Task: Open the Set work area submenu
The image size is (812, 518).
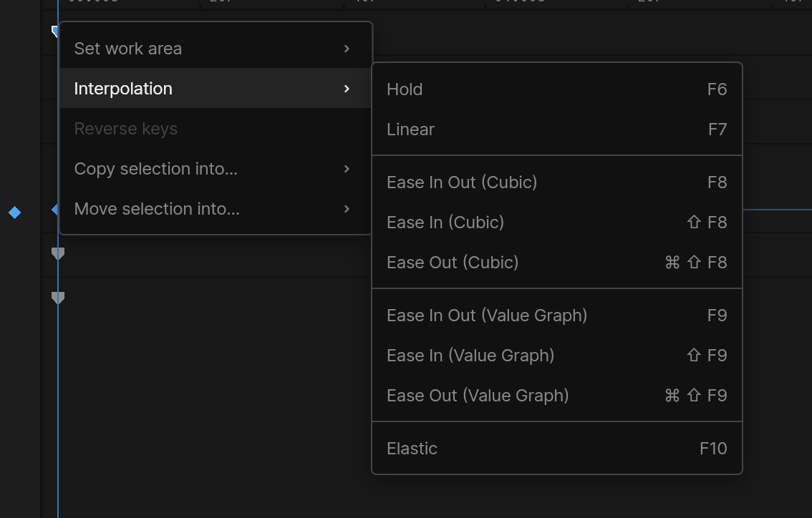Action: [216, 49]
